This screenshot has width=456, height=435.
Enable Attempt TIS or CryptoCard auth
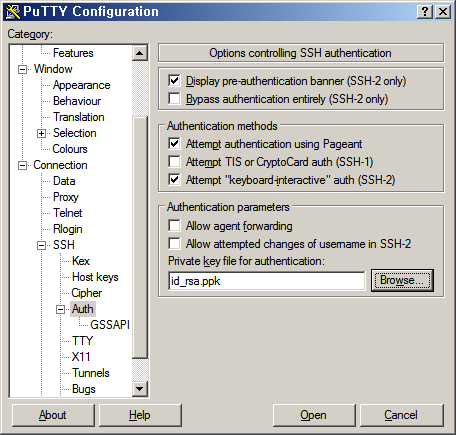(175, 162)
